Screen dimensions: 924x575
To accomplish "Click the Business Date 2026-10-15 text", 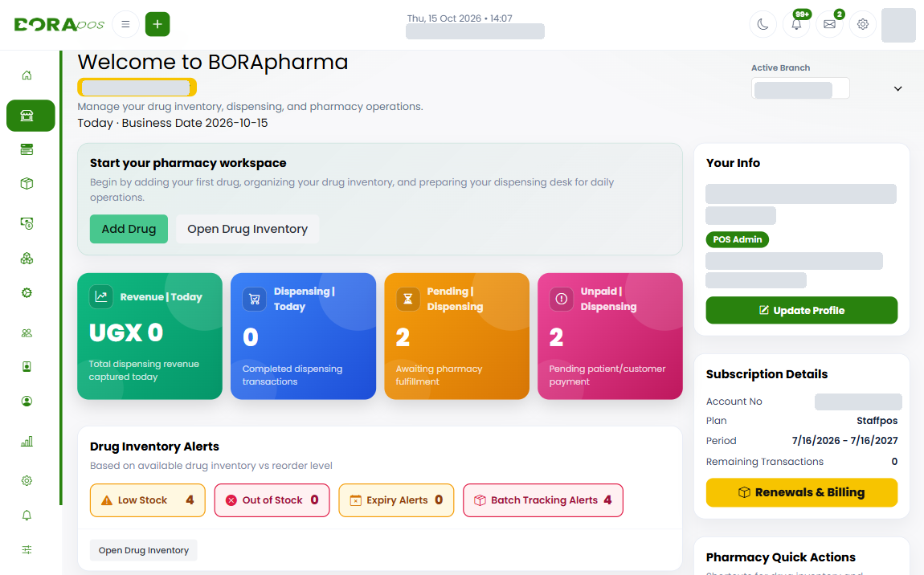I will coord(194,123).
